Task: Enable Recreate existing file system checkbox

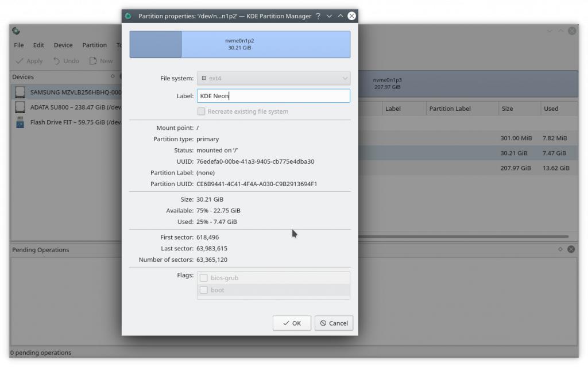Action: coord(202,111)
